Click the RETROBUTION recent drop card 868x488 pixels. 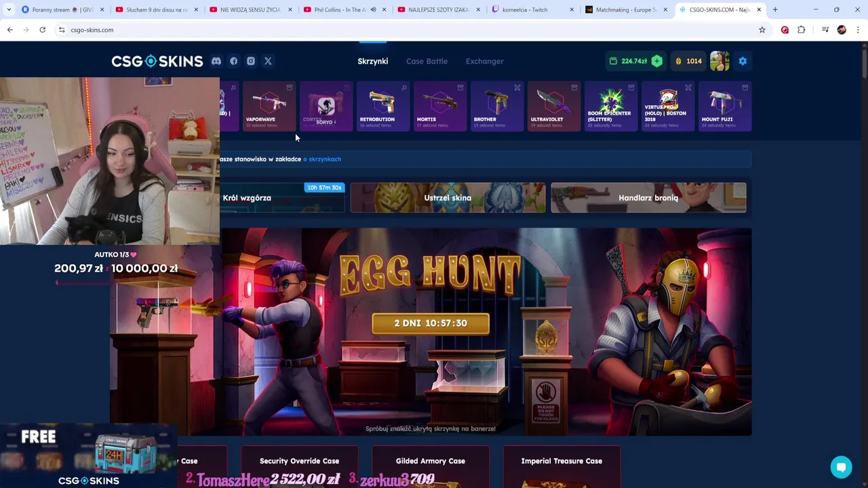tap(383, 106)
